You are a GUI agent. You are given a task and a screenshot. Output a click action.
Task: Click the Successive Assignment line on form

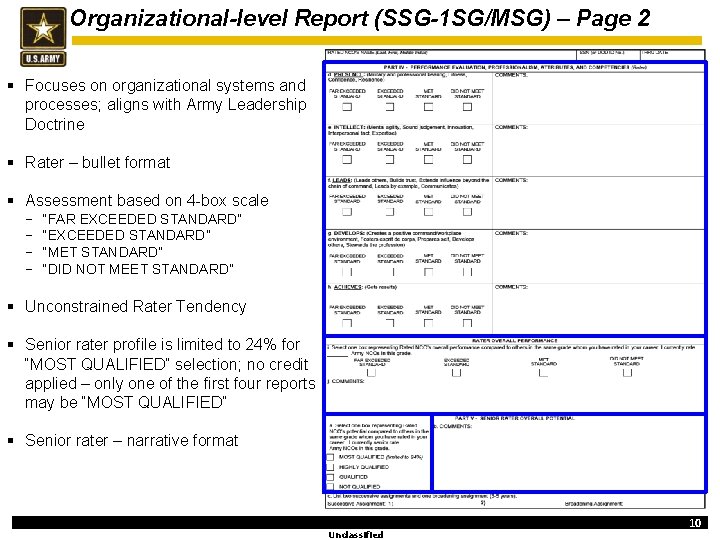360,504
